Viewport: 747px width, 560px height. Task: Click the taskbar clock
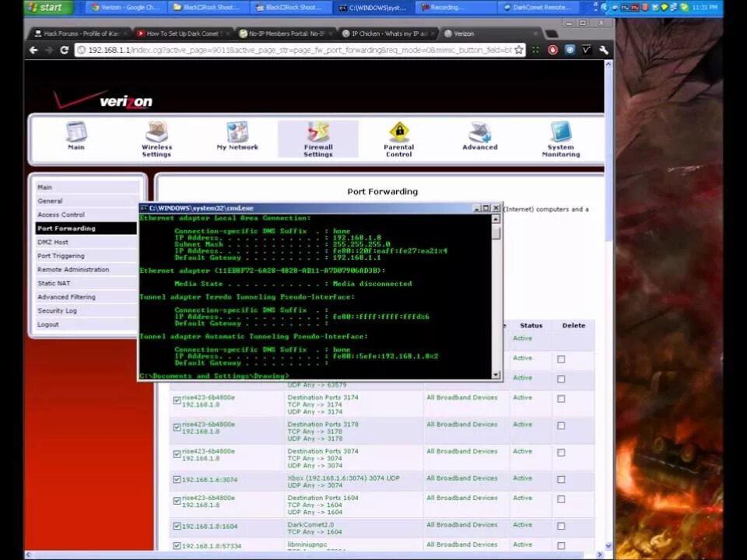(704, 7)
